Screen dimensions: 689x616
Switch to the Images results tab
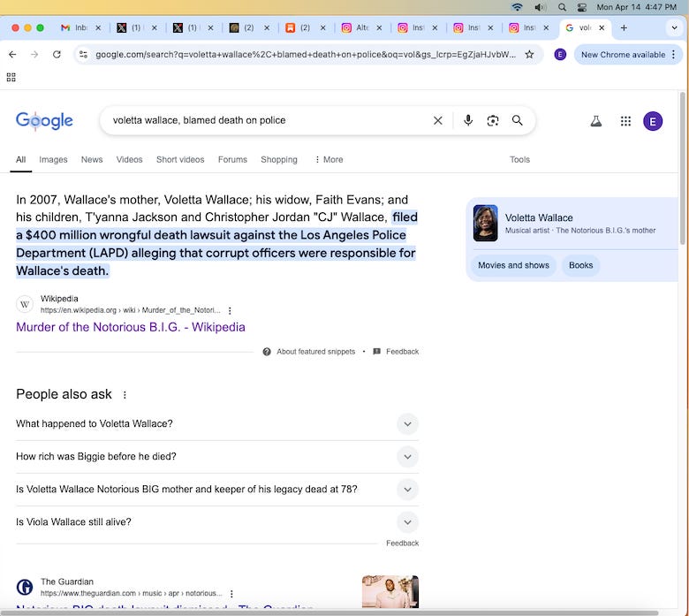click(53, 160)
